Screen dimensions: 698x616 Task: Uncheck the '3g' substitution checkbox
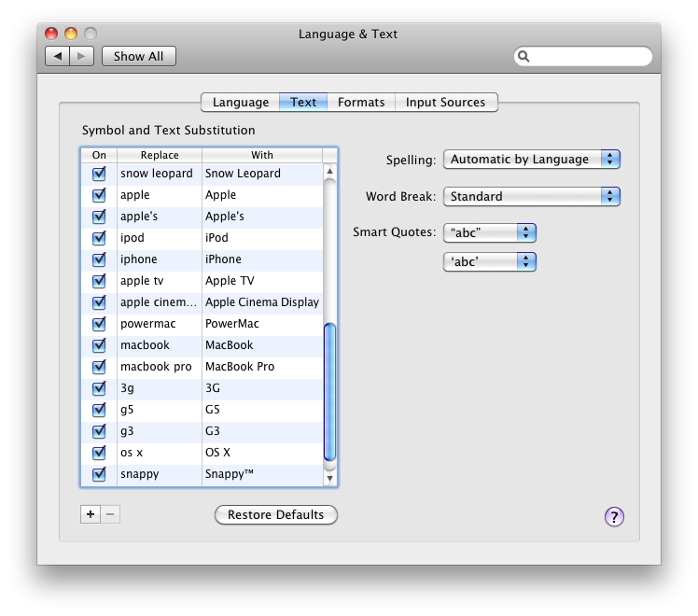coord(99,387)
